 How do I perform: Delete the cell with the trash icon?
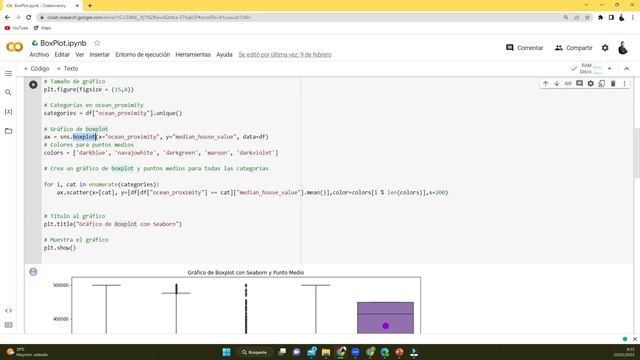point(613,83)
